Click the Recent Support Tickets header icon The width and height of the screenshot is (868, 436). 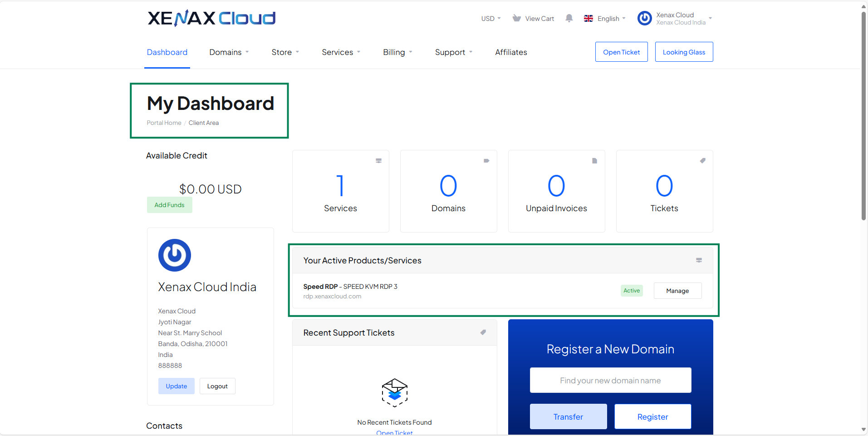[x=483, y=332]
